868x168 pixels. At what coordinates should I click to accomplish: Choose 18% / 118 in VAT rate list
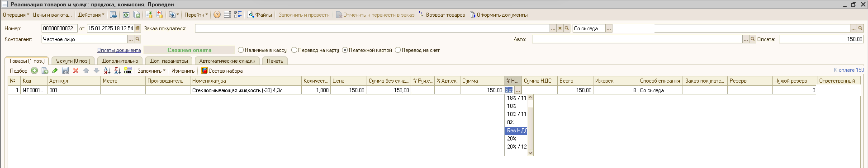(516, 98)
